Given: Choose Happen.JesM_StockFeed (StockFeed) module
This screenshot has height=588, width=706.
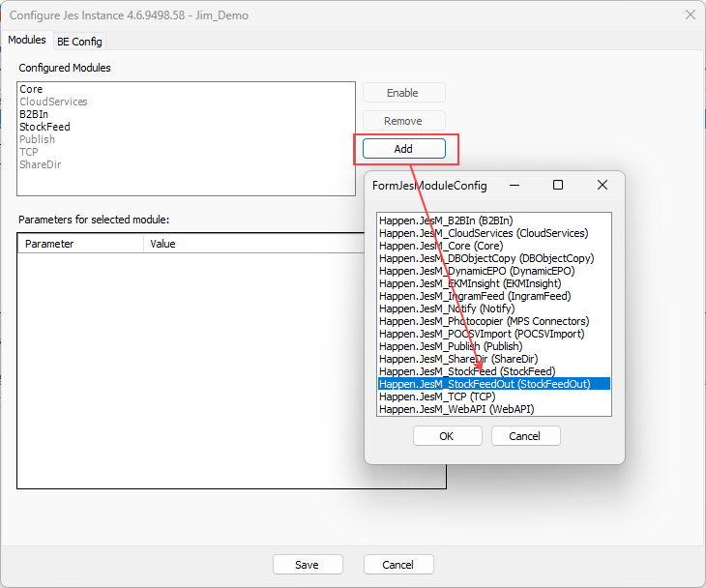Looking at the screenshot, I should point(494,372).
